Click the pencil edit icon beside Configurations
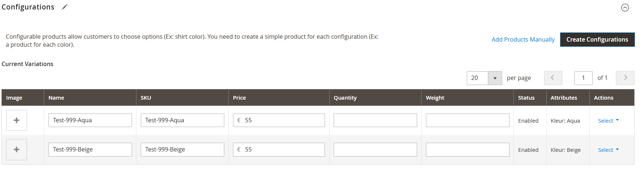644x173 pixels. (65, 7)
